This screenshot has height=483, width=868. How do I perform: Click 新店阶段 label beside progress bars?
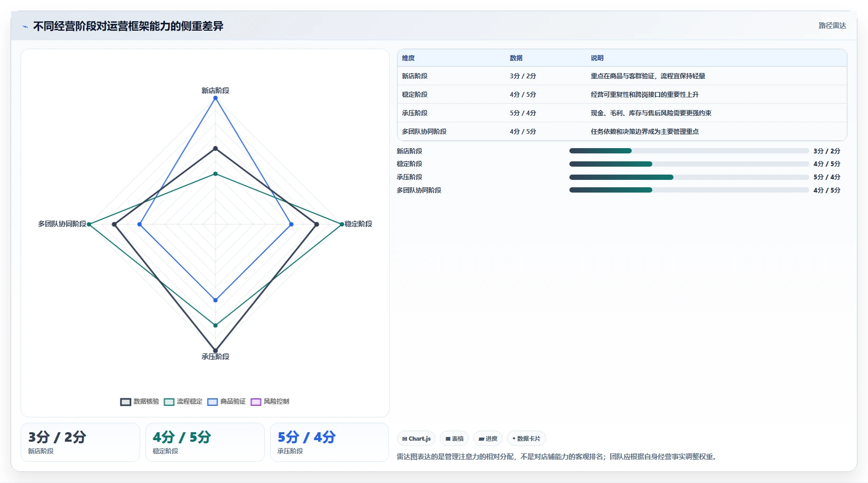(409, 151)
